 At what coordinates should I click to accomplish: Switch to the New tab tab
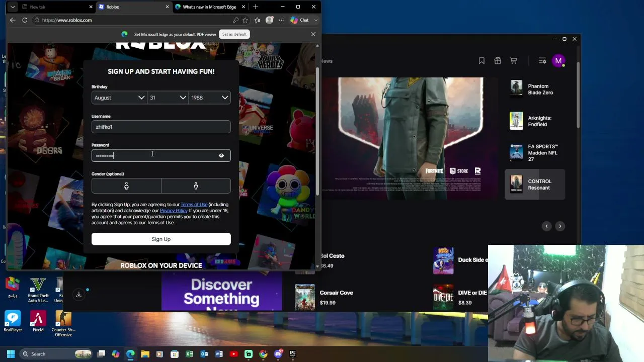(x=57, y=7)
